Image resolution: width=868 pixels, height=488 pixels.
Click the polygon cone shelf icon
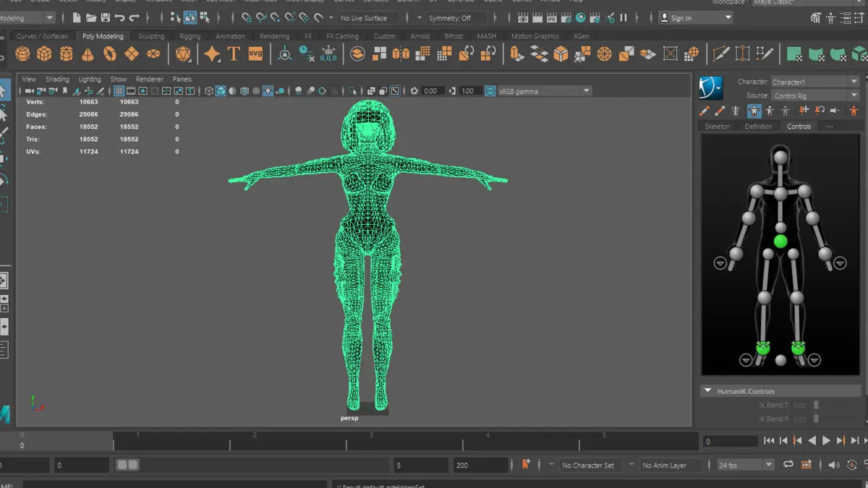[x=88, y=53]
